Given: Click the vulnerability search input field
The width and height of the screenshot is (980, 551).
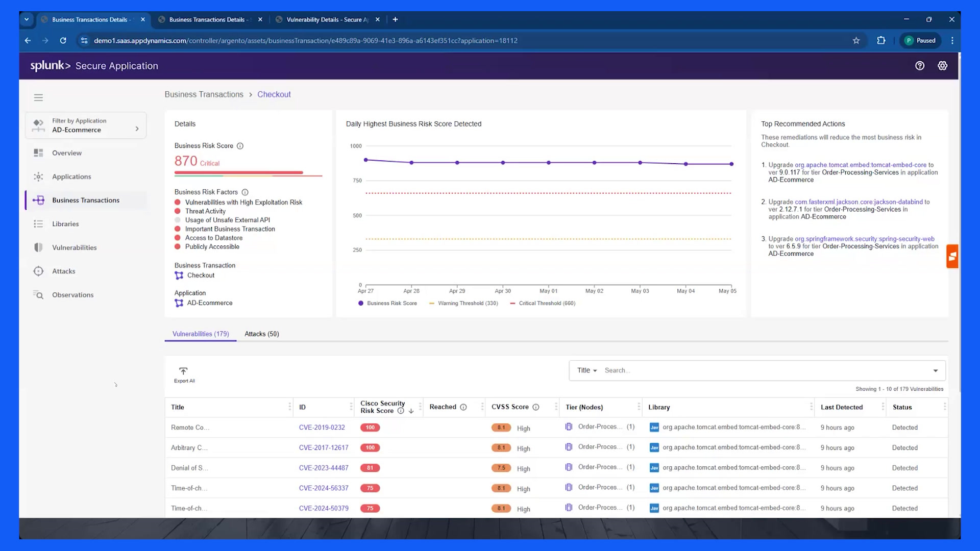Looking at the screenshot, I should [766, 370].
